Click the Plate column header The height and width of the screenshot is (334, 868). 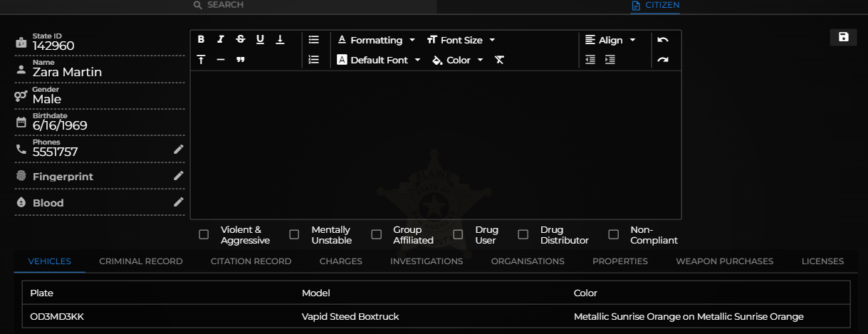41,293
